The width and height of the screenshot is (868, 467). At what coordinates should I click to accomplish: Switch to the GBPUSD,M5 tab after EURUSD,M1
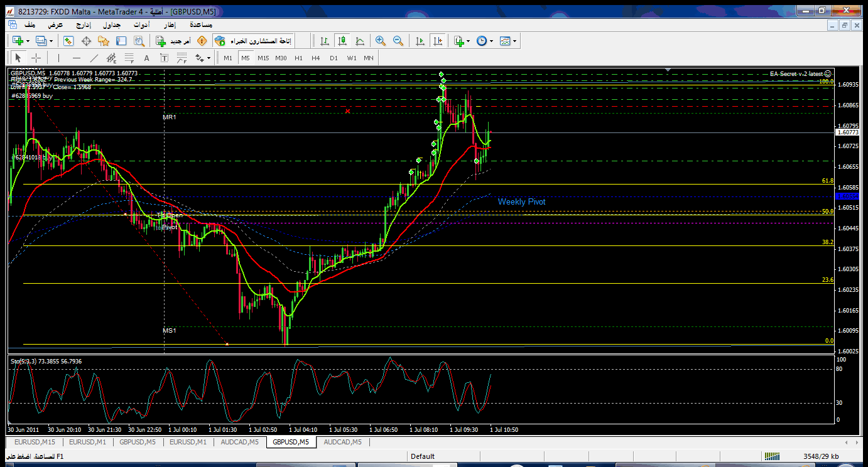point(138,442)
